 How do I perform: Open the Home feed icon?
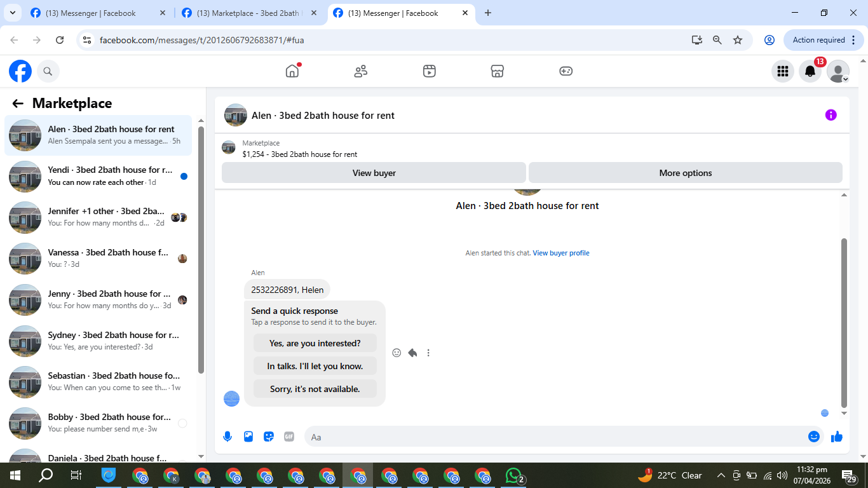click(x=292, y=71)
